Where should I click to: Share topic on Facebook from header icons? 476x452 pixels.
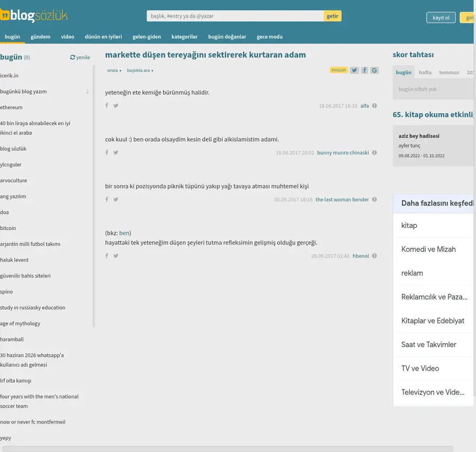[364, 70]
